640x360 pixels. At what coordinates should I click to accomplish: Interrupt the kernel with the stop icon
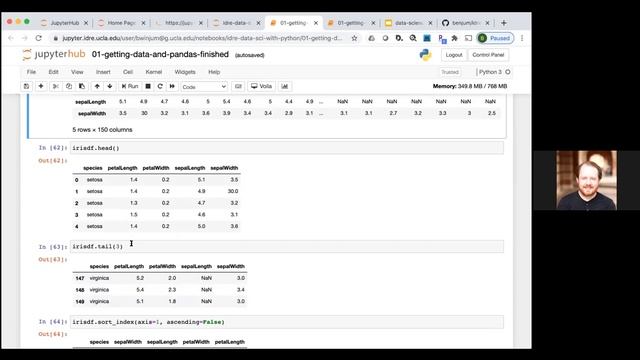click(148, 86)
